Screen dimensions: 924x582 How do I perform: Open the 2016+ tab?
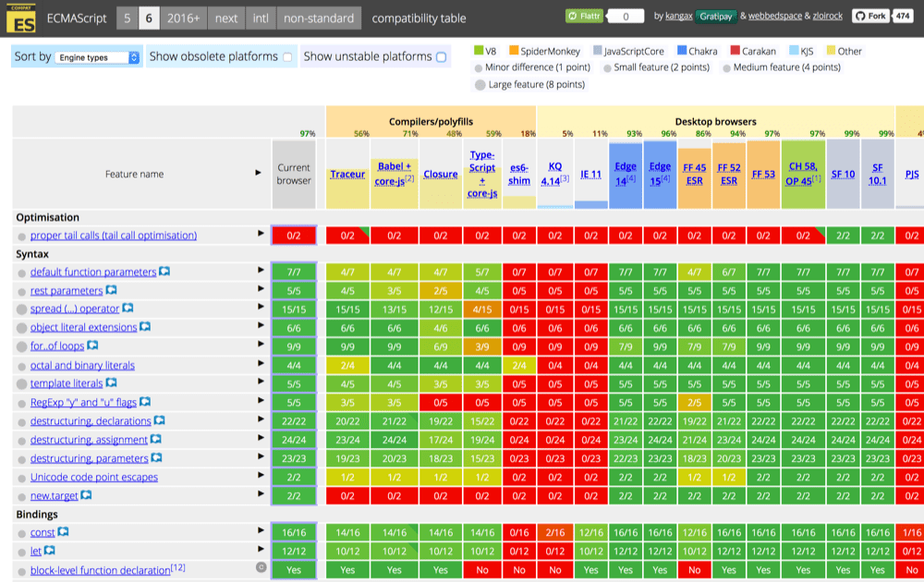click(x=183, y=18)
